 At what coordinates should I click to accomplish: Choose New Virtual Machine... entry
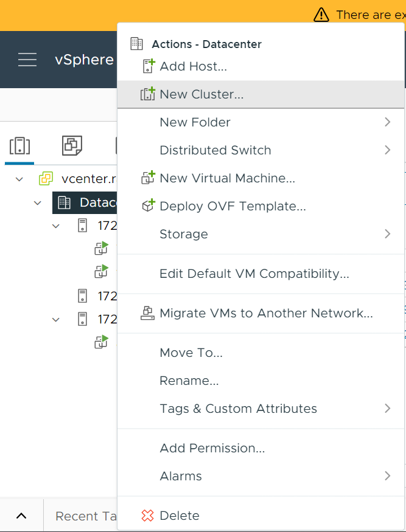[x=261, y=178]
